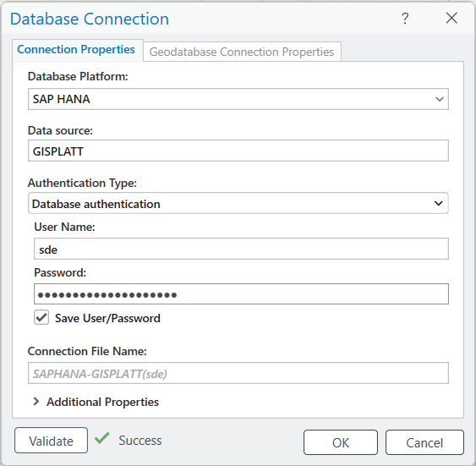
Task: Close the Database Connection dialog
Action: click(451, 19)
